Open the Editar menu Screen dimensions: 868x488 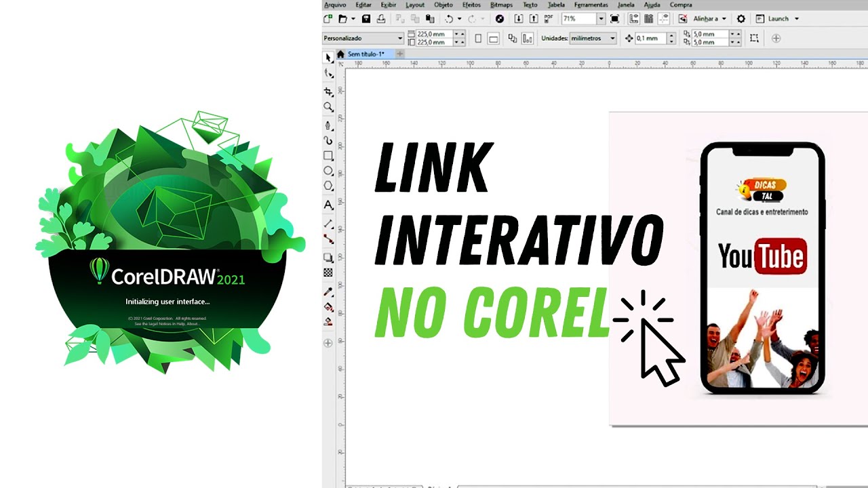pyautogui.click(x=363, y=5)
